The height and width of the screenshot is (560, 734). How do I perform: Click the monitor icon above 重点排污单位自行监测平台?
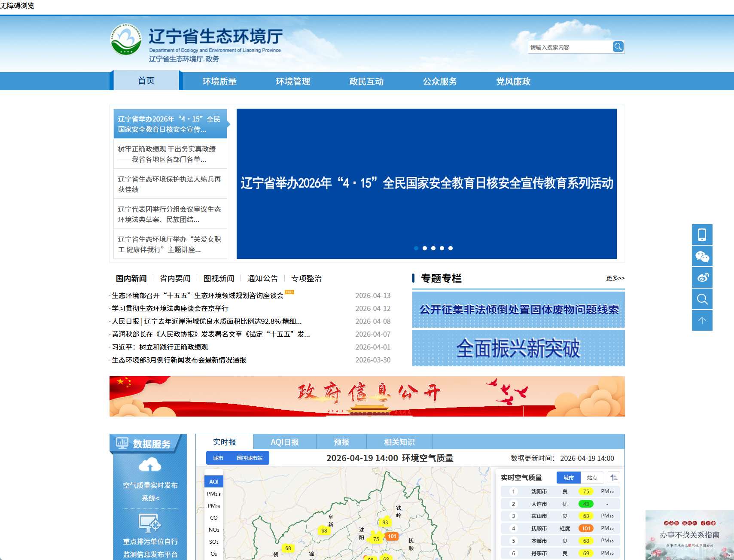click(150, 524)
